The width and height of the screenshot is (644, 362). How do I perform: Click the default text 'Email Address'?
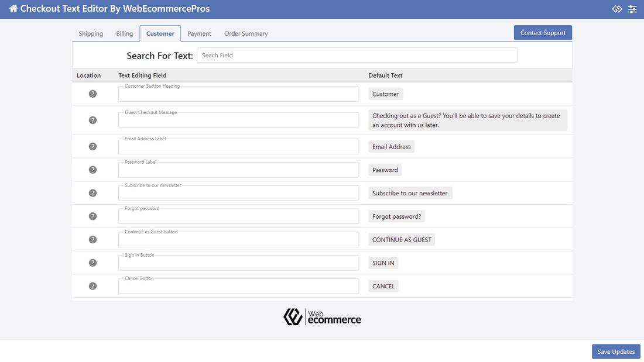[x=392, y=147]
